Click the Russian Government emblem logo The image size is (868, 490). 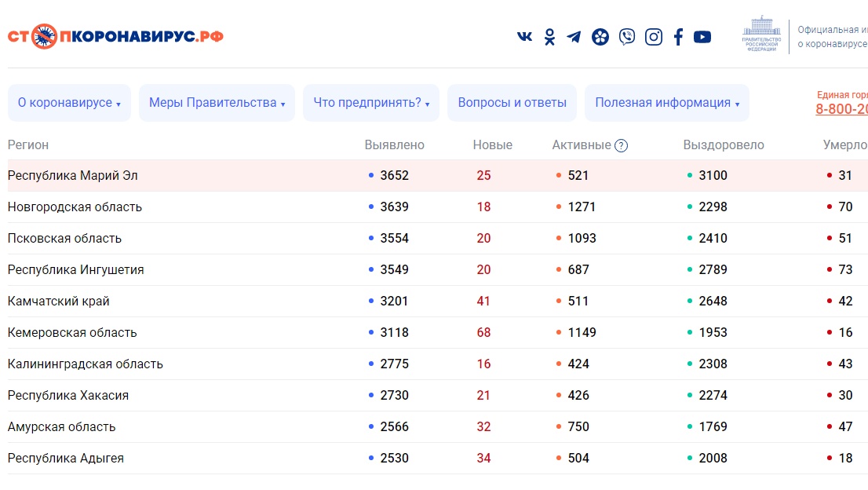[762, 34]
